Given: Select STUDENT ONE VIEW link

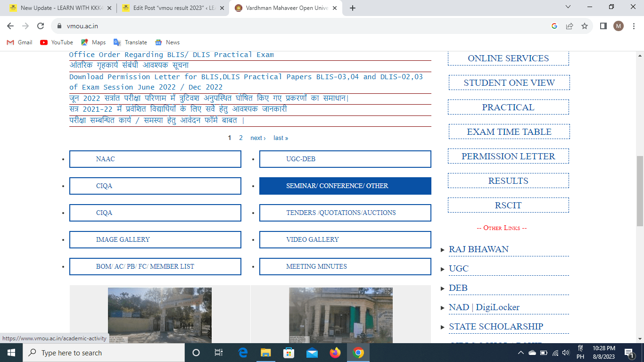Looking at the screenshot, I should (509, 83).
